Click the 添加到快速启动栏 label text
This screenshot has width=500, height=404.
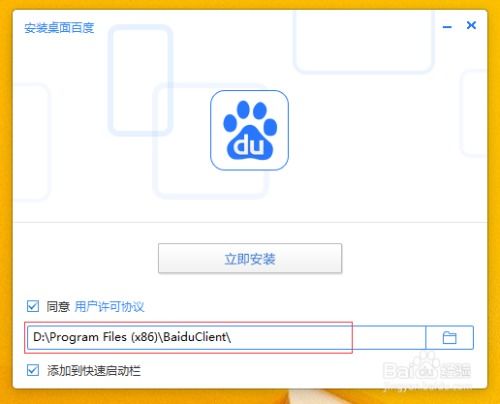click(94, 371)
